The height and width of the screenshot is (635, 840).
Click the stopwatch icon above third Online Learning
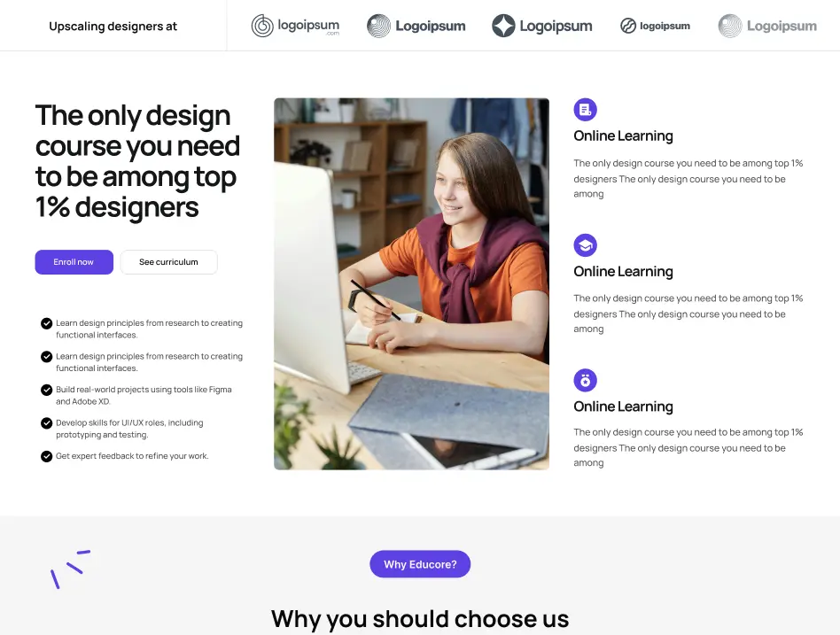[585, 381]
